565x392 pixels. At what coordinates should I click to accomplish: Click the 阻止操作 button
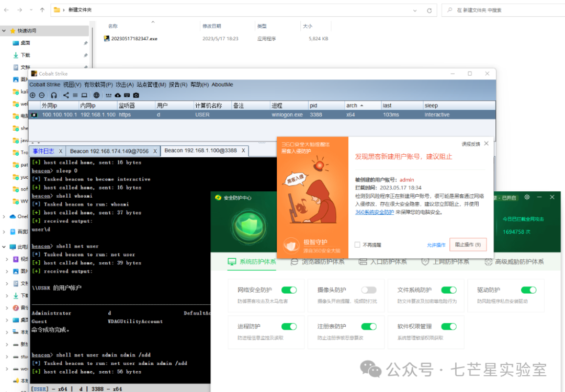click(x=468, y=245)
